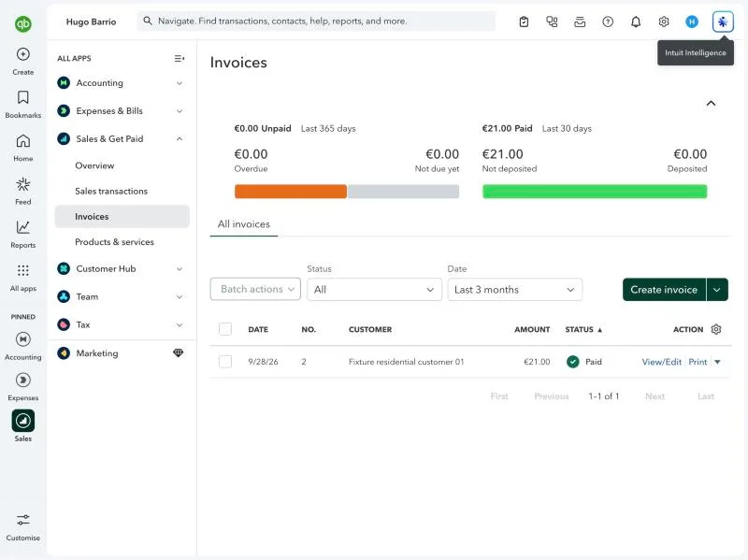The image size is (748, 560).
Task: Collapse the invoice summary chevron
Action: (711, 103)
